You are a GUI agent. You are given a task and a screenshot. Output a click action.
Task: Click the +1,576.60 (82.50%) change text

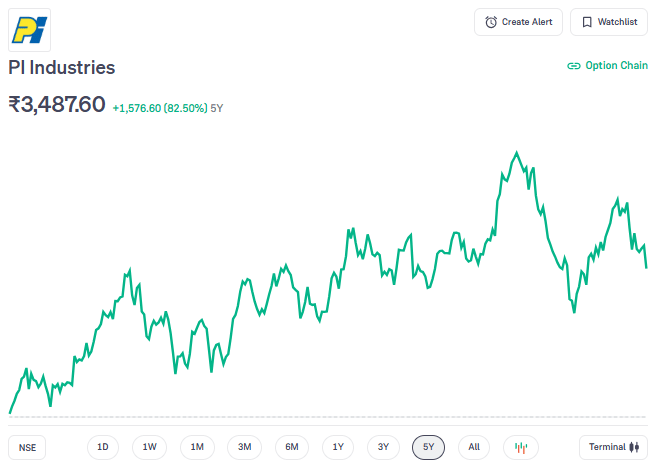click(160, 108)
